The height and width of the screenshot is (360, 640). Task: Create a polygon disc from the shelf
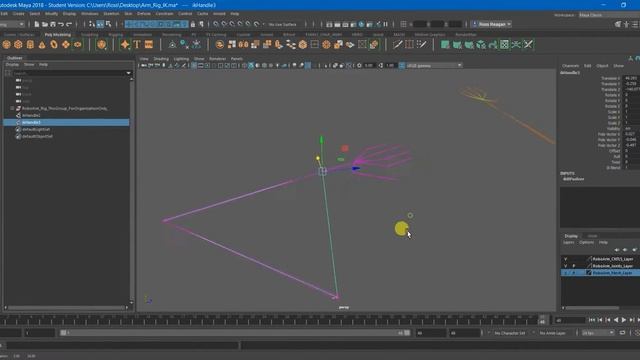78,44
